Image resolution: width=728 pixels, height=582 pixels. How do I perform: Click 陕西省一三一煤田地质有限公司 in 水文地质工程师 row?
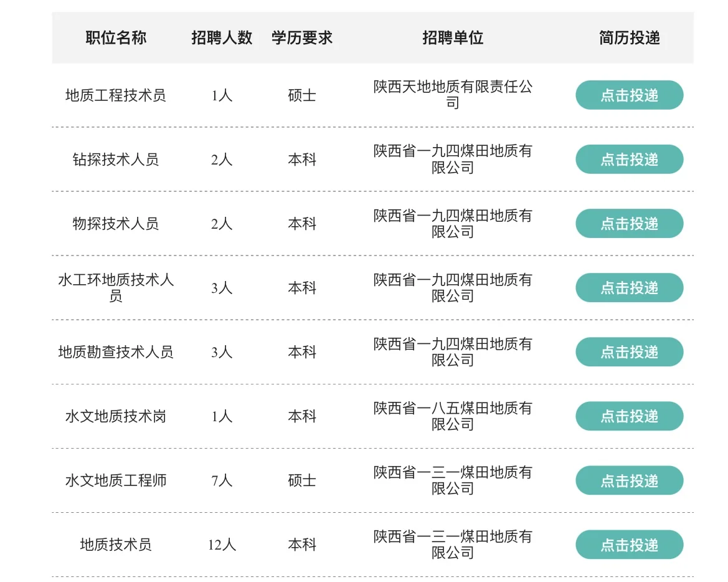[x=453, y=480]
